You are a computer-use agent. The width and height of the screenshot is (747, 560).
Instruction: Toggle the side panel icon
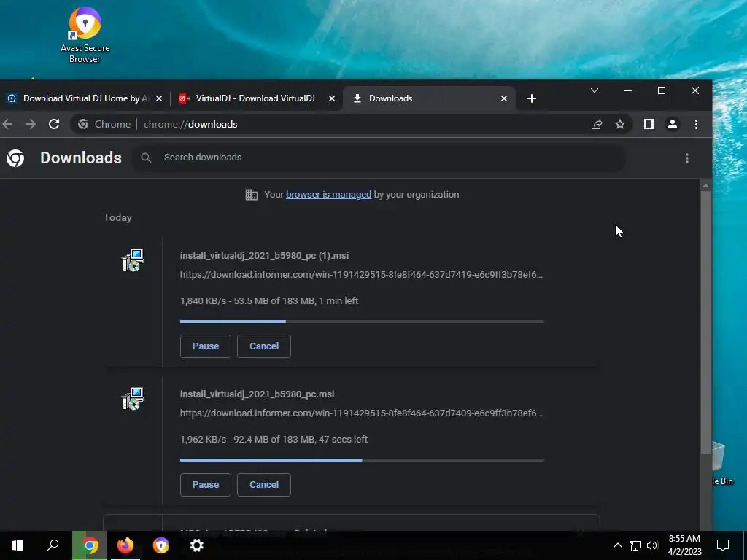(x=649, y=124)
